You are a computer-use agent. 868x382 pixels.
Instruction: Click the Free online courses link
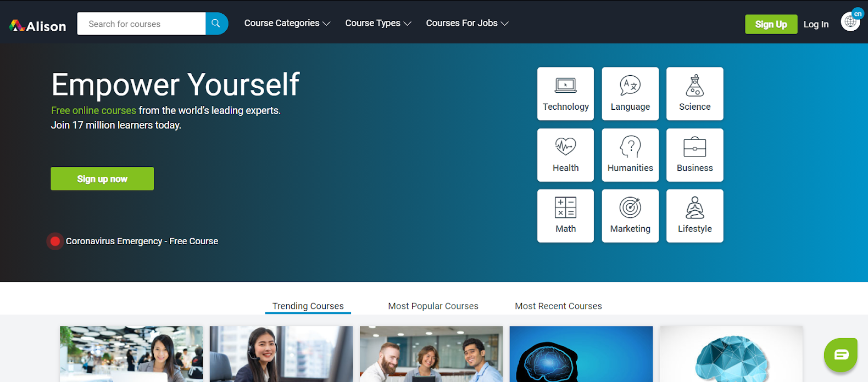coord(93,110)
